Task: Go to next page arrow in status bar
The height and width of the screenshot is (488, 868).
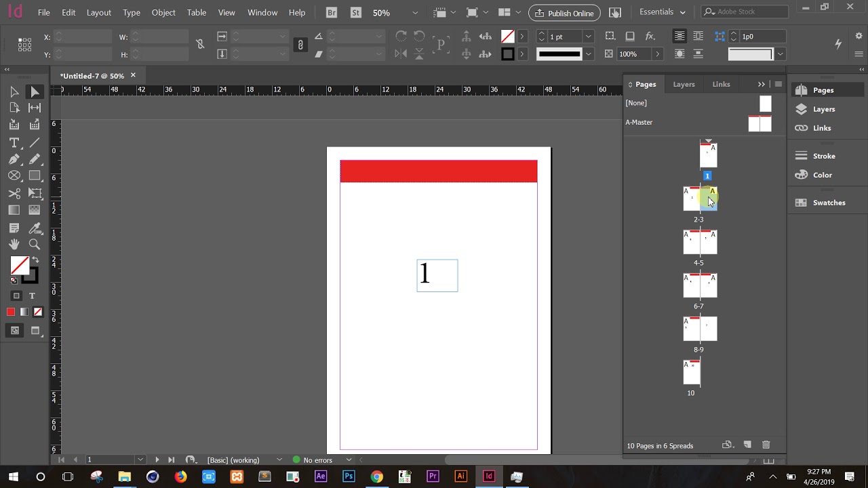Action: [157, 460]
